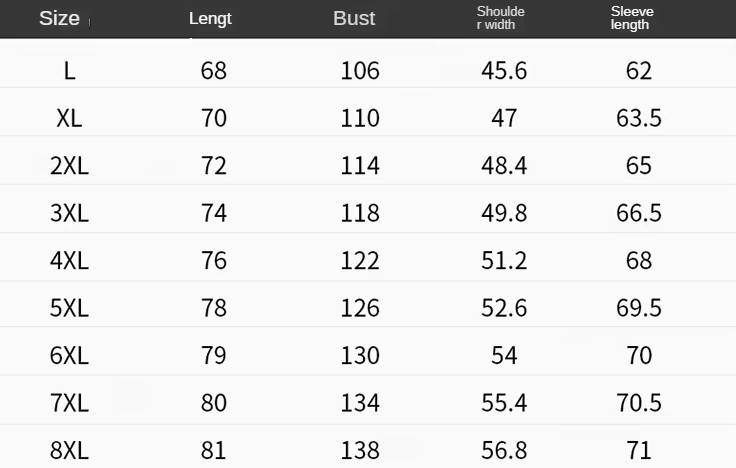Click the Lengt column header

pyautogui.click(x=210, y=19)
